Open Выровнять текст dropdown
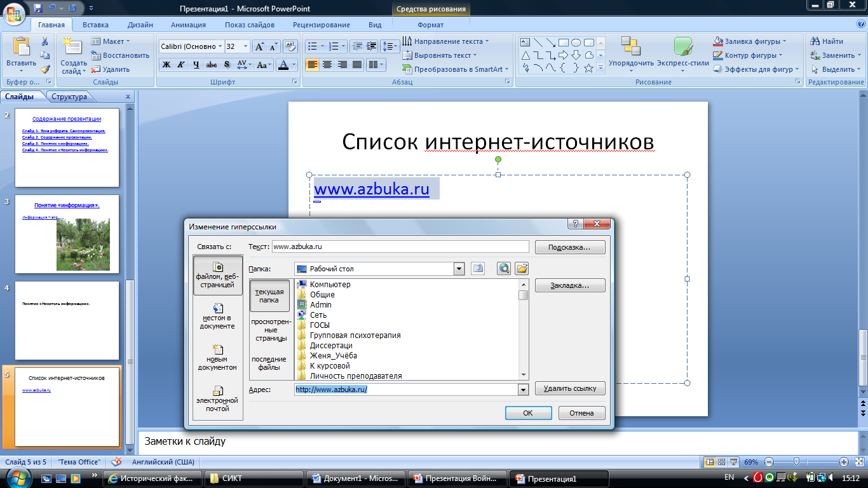The height and width of the screenshot is (488, 868). tap(439, 55)
